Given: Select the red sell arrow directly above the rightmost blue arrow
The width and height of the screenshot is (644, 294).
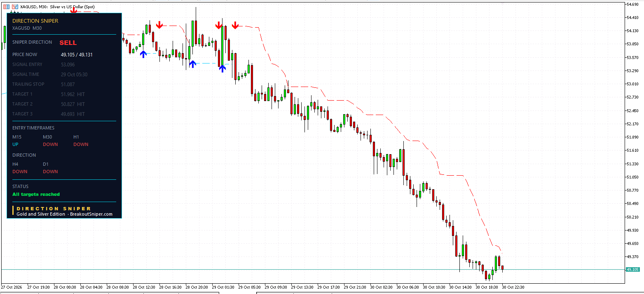Looking at the screenshot, I should point(219,26).
